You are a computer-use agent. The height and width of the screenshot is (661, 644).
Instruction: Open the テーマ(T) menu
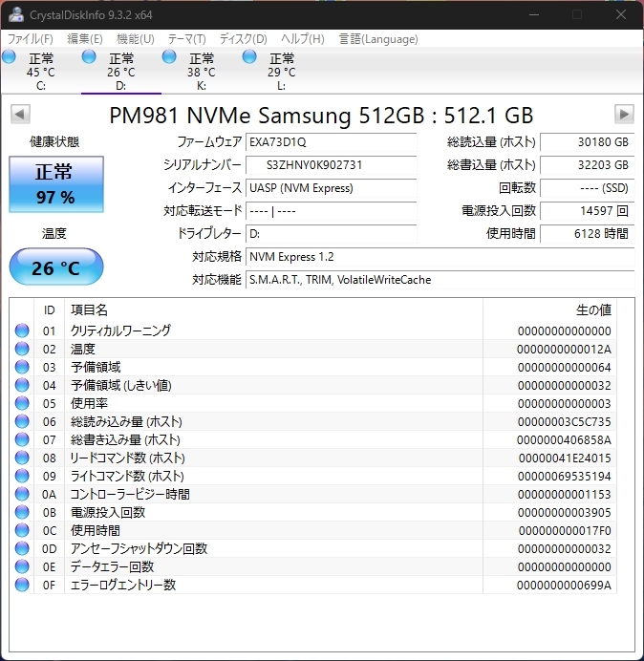coord(186,39)
